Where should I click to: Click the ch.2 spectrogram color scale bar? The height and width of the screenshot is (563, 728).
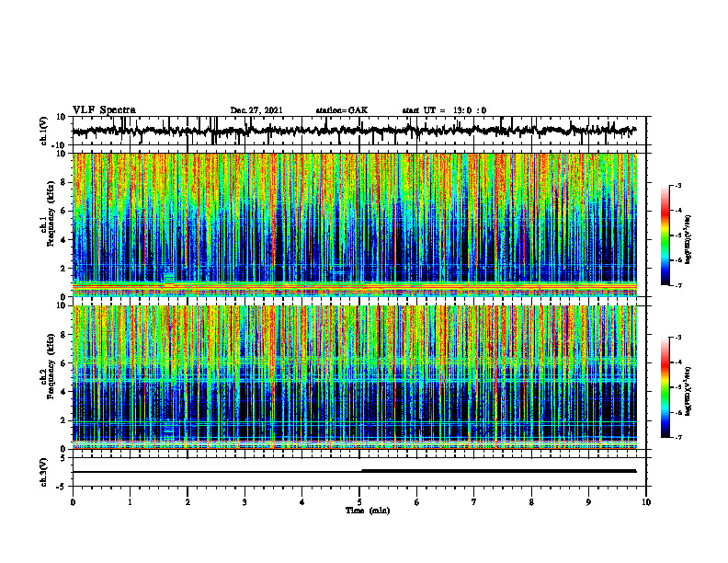click(665, 387)
